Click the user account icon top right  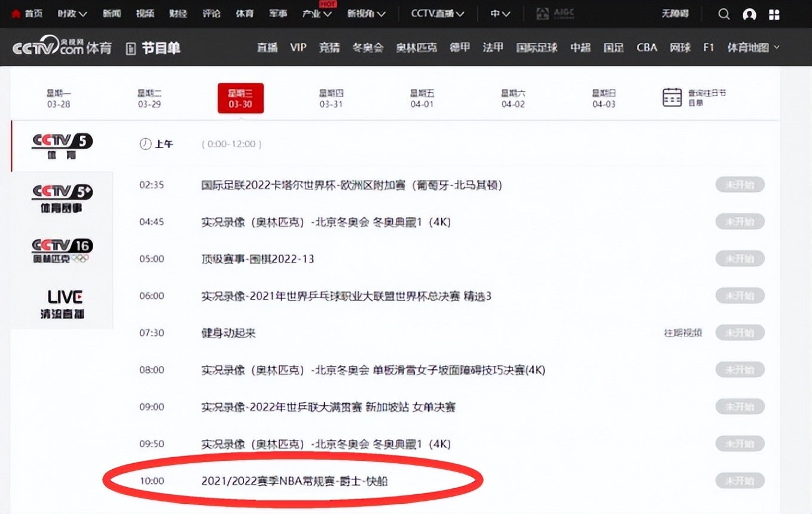point(749,13)
